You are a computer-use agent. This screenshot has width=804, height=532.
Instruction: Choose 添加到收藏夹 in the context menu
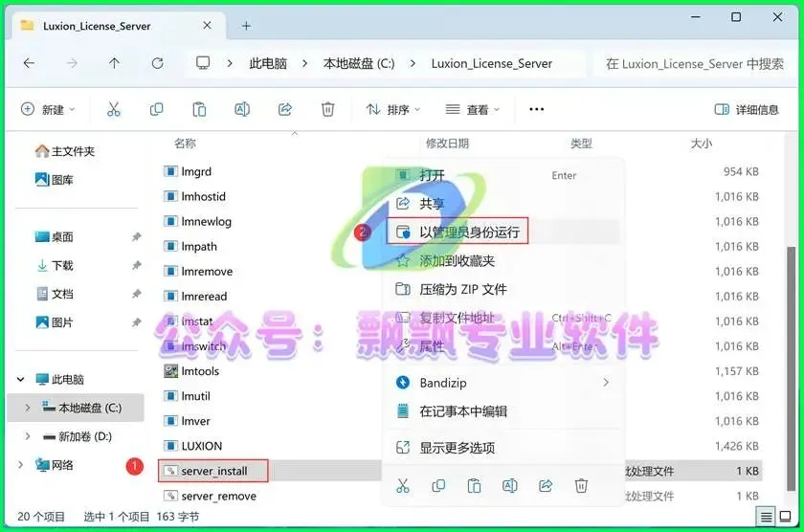pos(503,261)
